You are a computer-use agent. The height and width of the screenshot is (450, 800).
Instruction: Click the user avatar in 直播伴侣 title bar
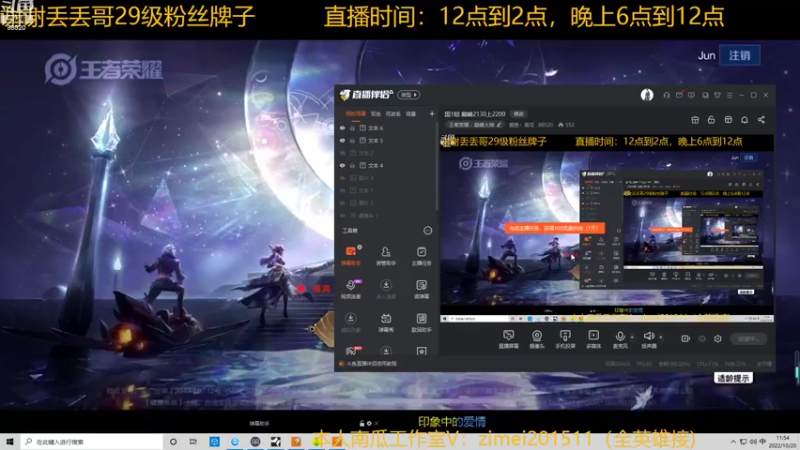point(647,95)
